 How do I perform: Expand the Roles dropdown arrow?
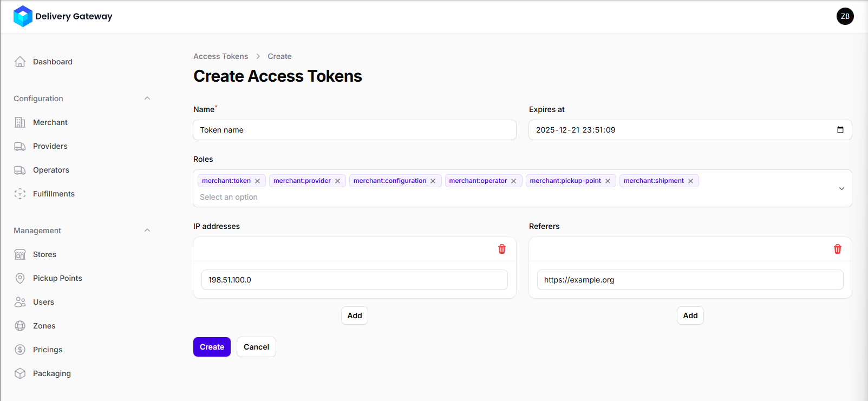click(841, 188)
